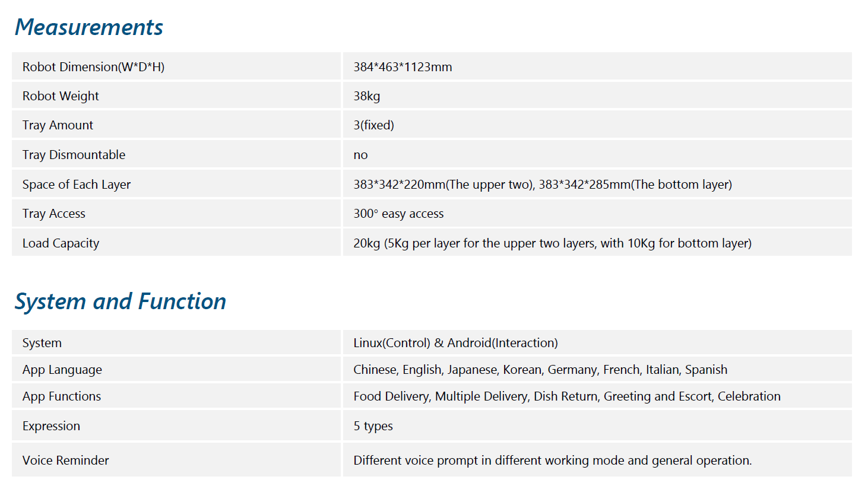Select the Robot Weight label
Image resolution: width=868 pixels, height=486 pixels.
(61, 96)
